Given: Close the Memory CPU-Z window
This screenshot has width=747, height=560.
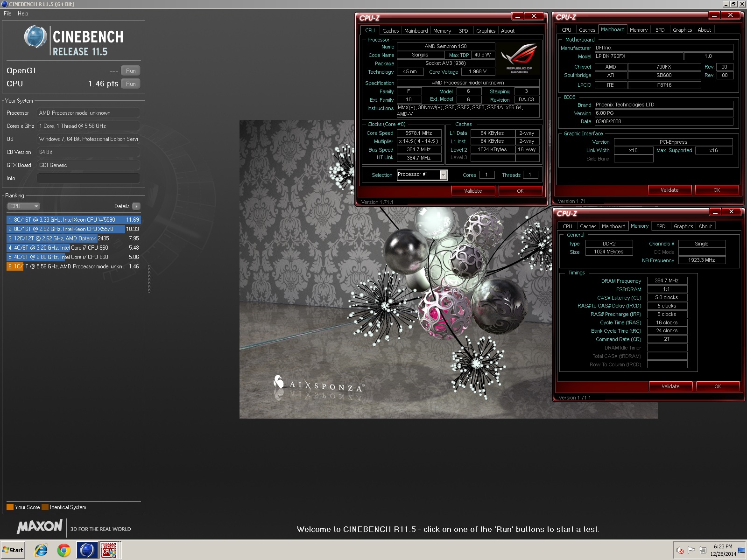Looking at the screenshot, I should point(731,212).
